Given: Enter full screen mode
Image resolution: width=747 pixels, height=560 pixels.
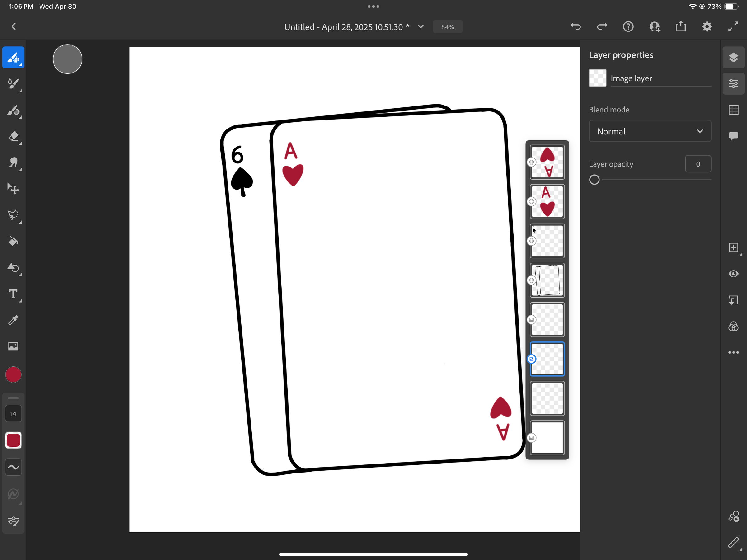Looking at the screenshot, I should coord(733,27).
